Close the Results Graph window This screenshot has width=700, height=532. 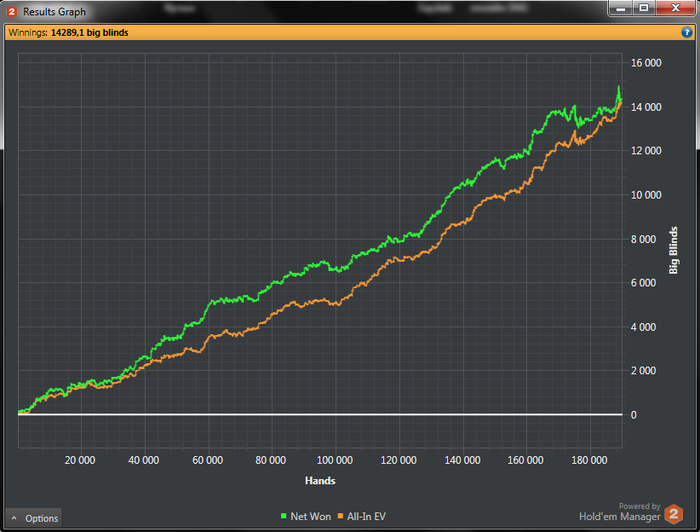click(675, 8)
